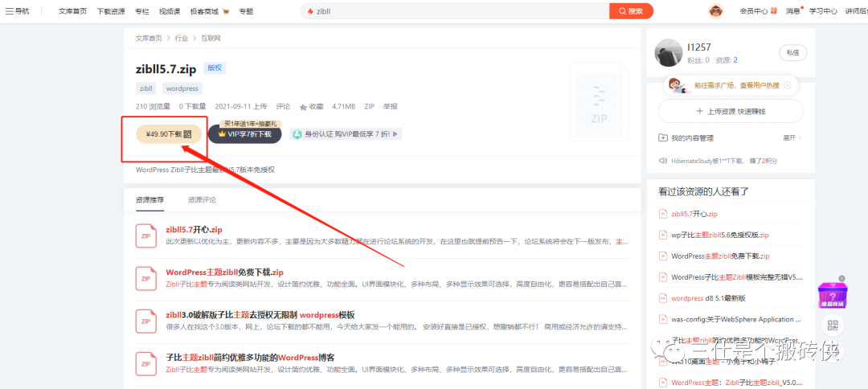Click the file icon beside wp子比主题zibll5.6免授权版.zip
Image resolution: width=868 pixels, height=389 pixels.
tap(662, 235)
